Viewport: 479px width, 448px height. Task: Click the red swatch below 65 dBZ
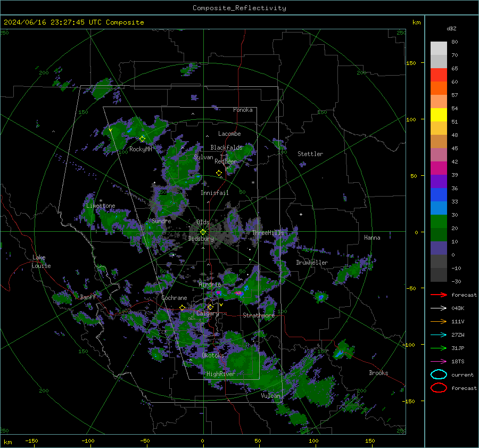pyautogui.click(x=439, y=75)
